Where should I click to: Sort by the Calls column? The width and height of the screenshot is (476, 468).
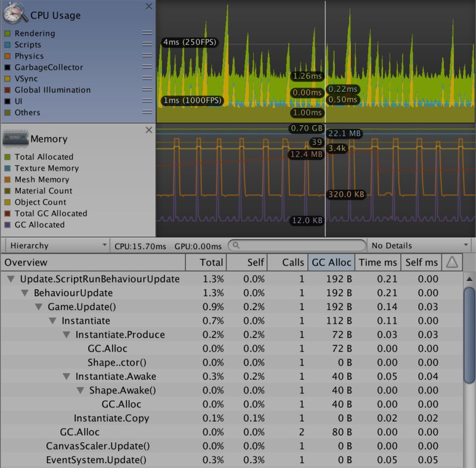(x=288, y=262)
